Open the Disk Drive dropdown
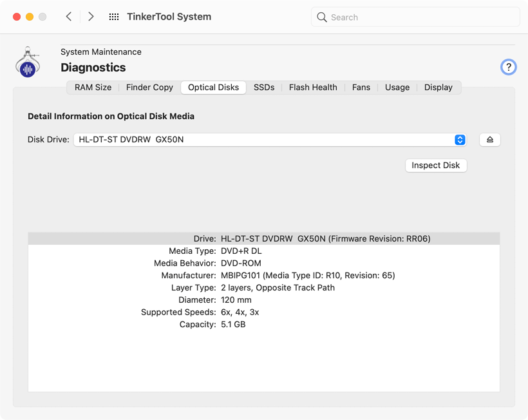 [x=270, y=139]
